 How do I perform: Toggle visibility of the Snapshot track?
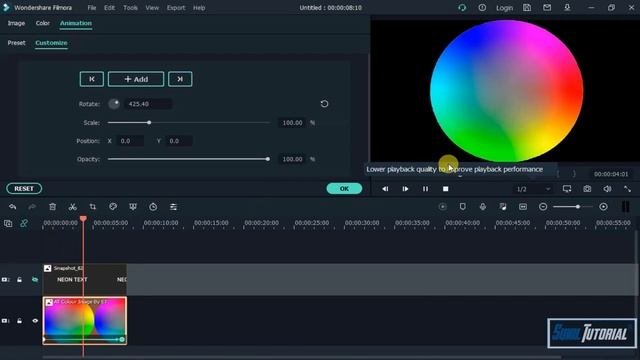click(x=35, y=280)
